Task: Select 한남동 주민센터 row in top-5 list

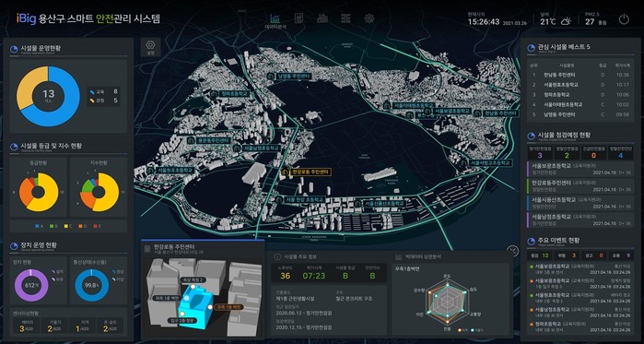Action: tap(580, 75)
